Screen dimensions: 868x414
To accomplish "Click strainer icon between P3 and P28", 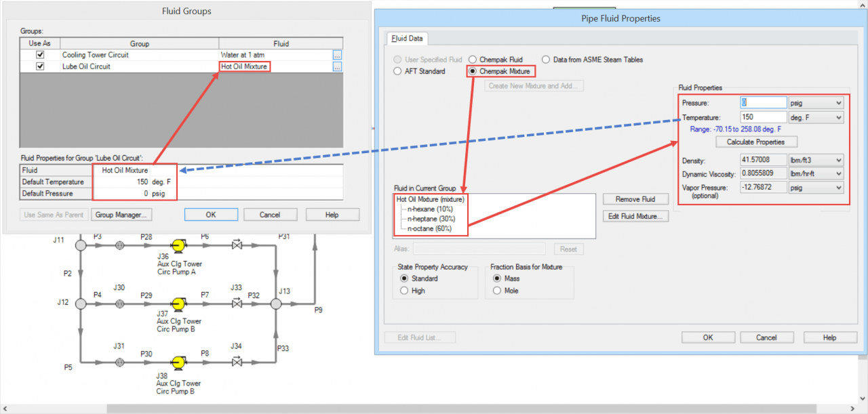I will point(120,245).
